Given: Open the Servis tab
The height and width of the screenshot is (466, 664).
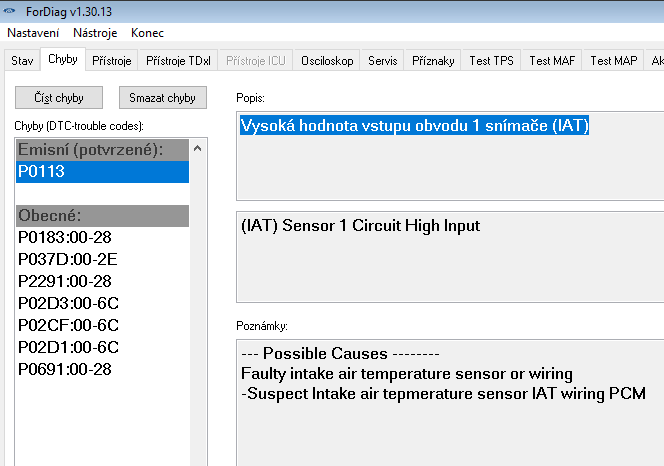Looking at the screenshot, I should (382, 61).
